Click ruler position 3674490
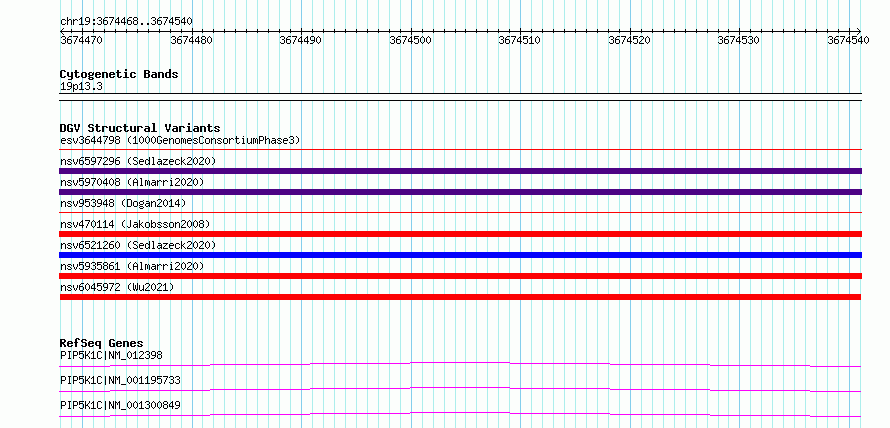This screenshot has height=428, width=890. (301, 40)
